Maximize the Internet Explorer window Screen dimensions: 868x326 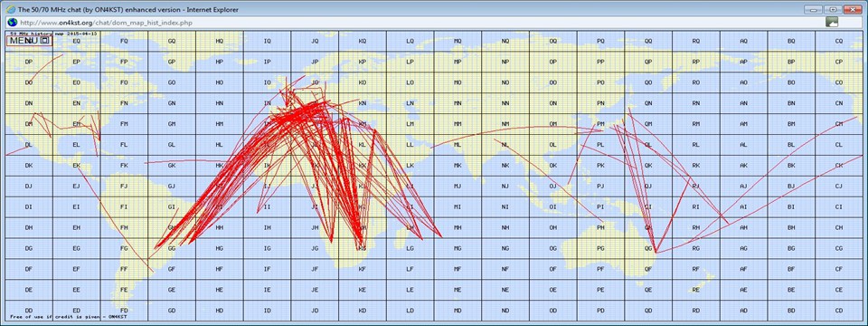pyautogui.click(x=832, y=9)
